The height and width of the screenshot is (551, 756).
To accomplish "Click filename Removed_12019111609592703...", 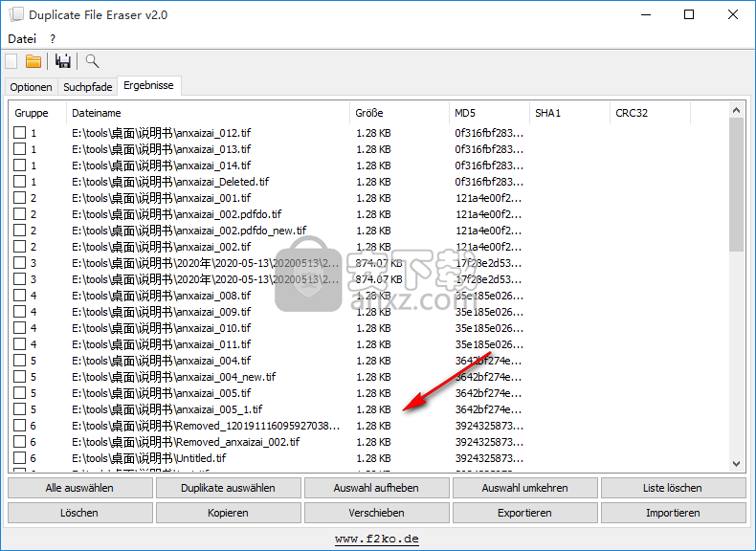I will (206, 426).
